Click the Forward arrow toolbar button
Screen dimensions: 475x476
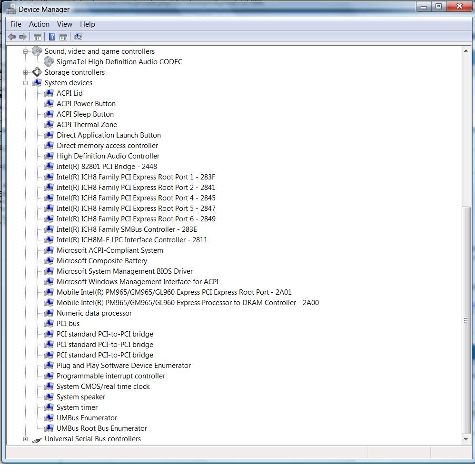(23, 37)
